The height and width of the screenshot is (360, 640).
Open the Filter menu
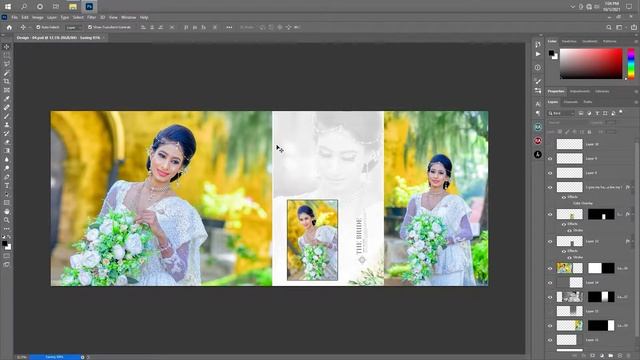coord(91,18)
